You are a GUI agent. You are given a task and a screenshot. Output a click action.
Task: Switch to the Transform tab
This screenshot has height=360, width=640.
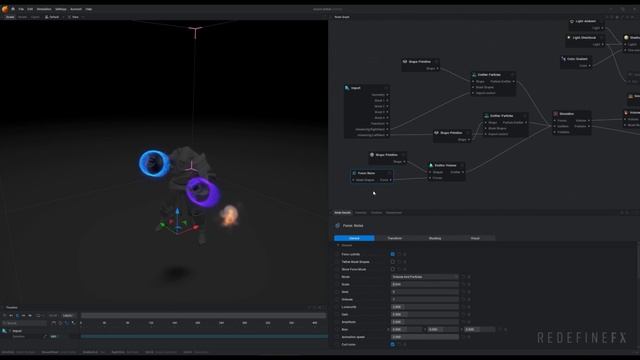tap(395, 238)
